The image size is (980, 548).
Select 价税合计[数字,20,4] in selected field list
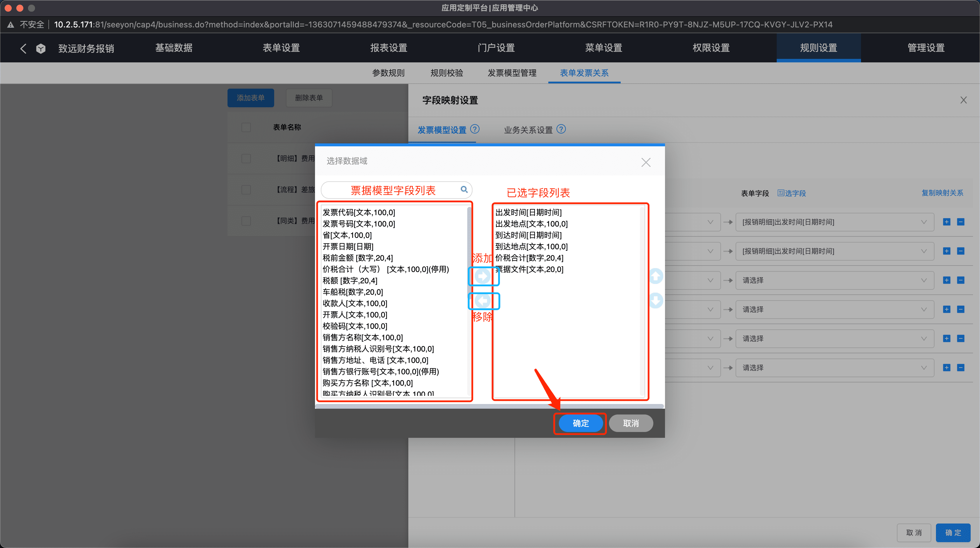[x=529, y=258]
